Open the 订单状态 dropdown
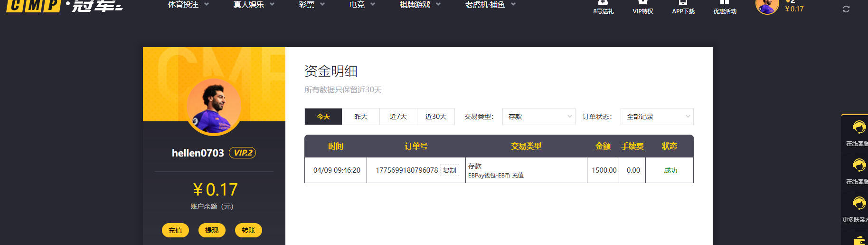This screenshot has width=868, height=245. pos(657,117)
